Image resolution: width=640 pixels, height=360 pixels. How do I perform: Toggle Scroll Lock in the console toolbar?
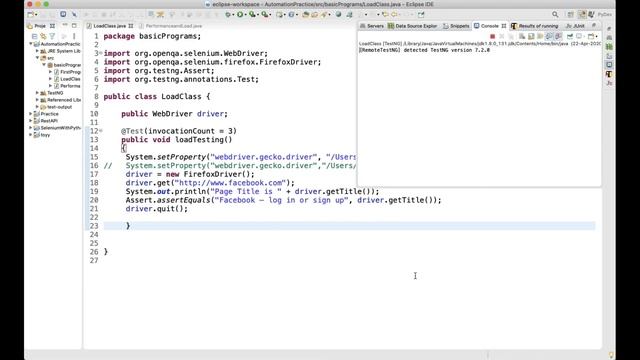531,36
